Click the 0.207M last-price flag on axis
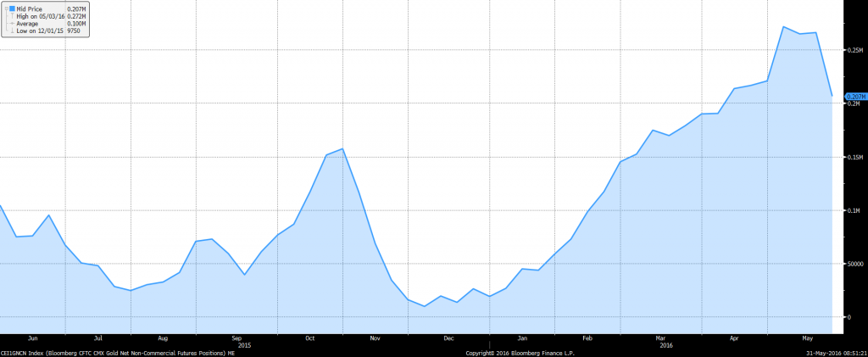 pyautogui.click(x=855, y=97)
